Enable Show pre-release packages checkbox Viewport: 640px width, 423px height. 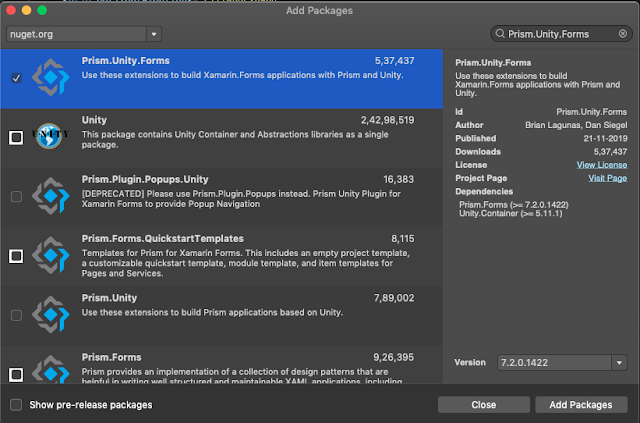point(16,405)
